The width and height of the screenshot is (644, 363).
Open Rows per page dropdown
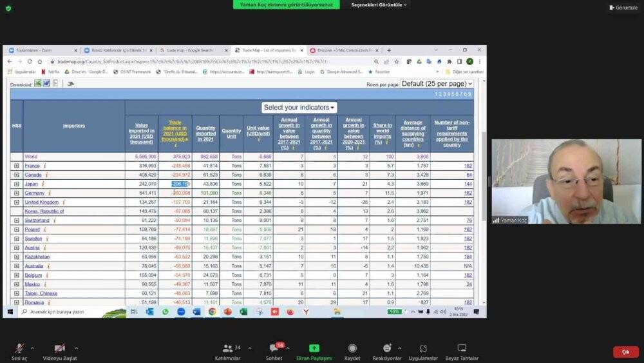pyautogui.click(x=437, y=84)
